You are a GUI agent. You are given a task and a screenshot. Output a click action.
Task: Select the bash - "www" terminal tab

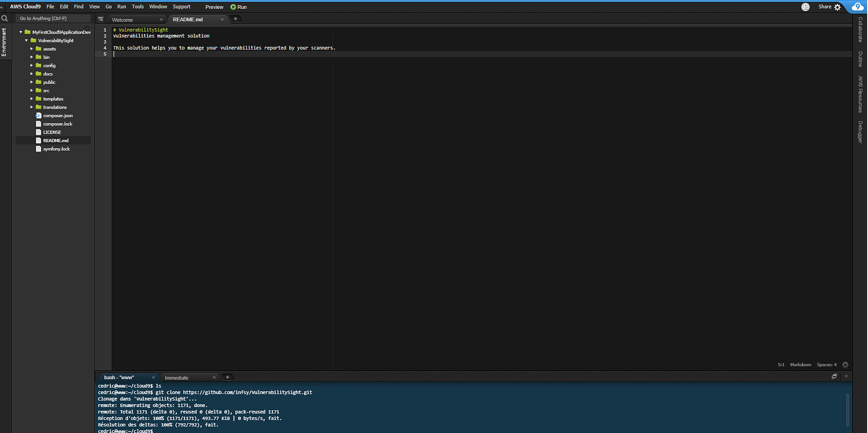pos(127,378)
